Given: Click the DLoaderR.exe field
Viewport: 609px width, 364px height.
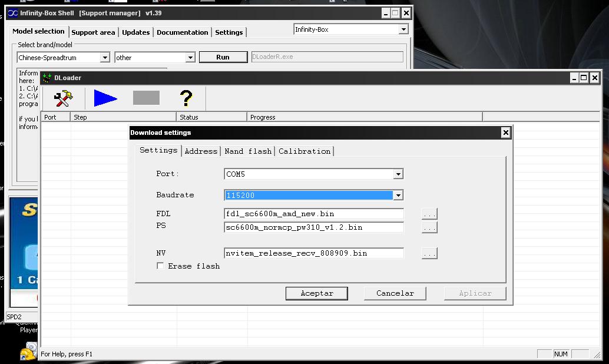Looking at the screenshot, I should (x=327, y=57).
